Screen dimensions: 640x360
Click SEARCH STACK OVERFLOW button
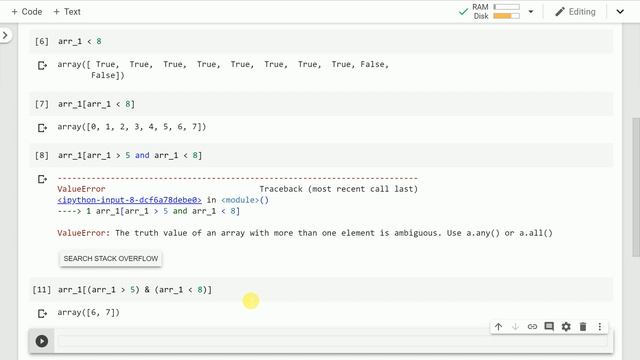111,258
